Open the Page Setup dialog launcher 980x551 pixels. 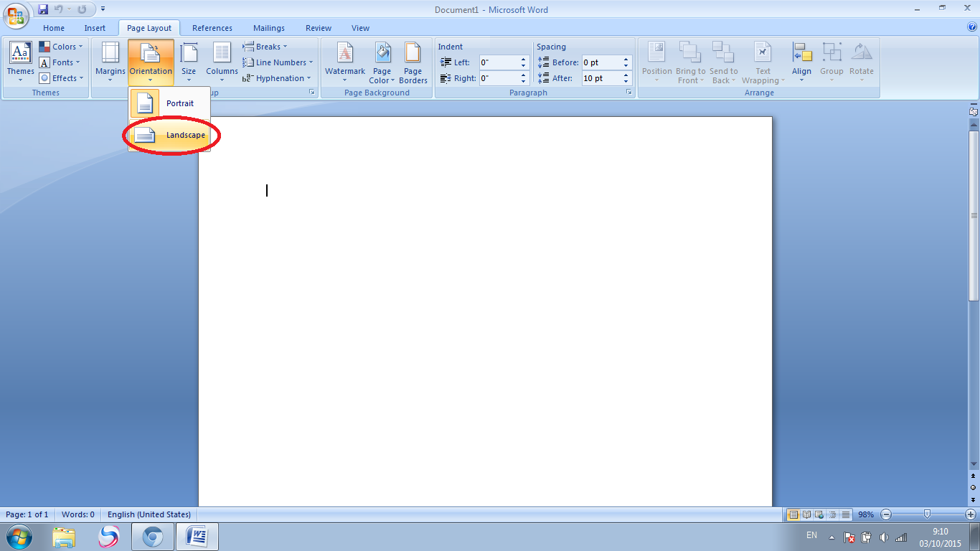coord(311,92)
